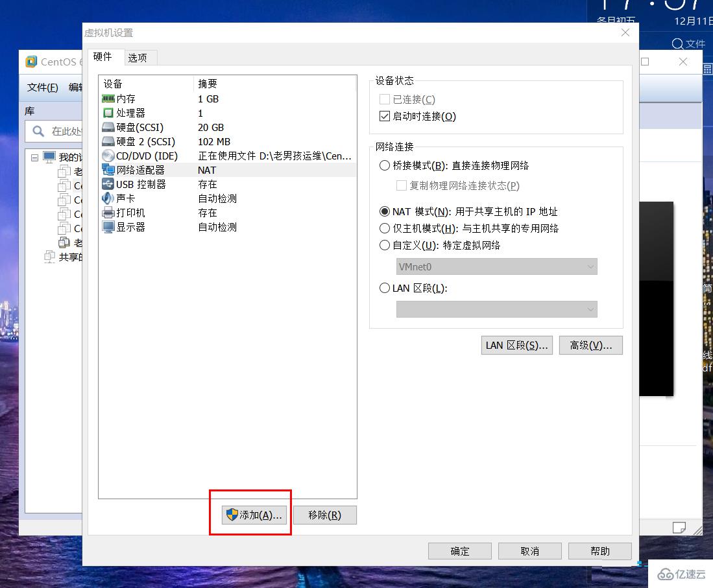
Task: Click the 我的计算机 computer icon in library
Action: coord(49,158)
